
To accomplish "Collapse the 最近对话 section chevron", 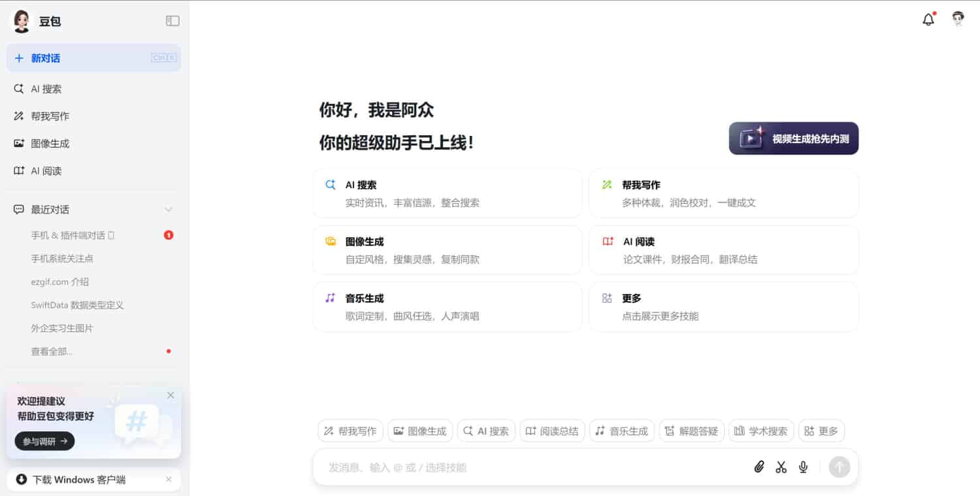I will (x=169, y=209).
